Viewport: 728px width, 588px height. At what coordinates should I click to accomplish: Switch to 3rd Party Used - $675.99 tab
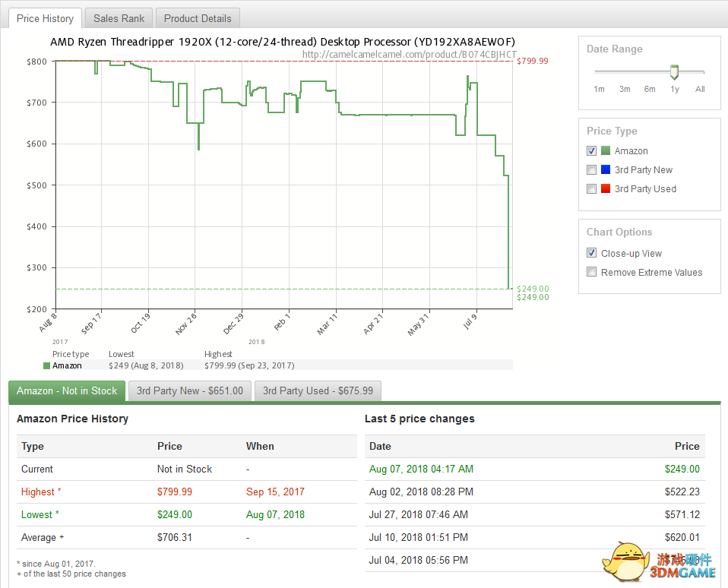click(x=318, y=390)
